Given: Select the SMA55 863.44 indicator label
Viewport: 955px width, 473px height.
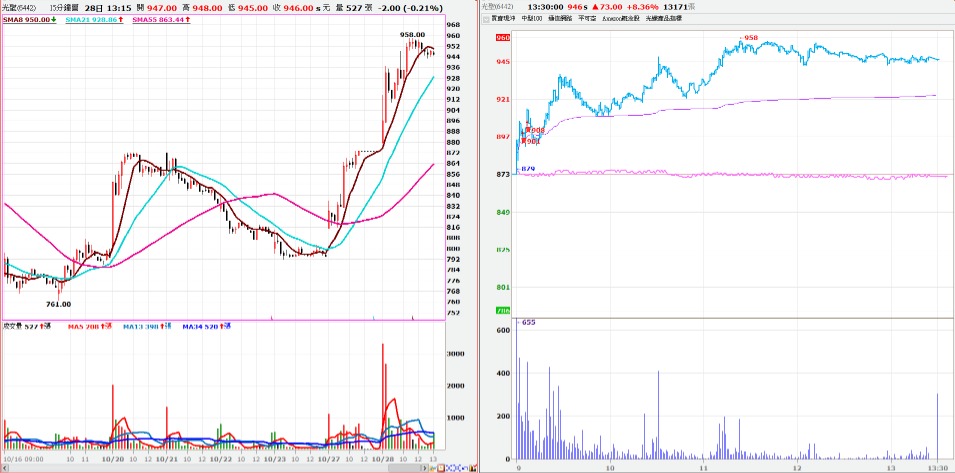Looking at the screenshot, I should [x=157, y=20].
